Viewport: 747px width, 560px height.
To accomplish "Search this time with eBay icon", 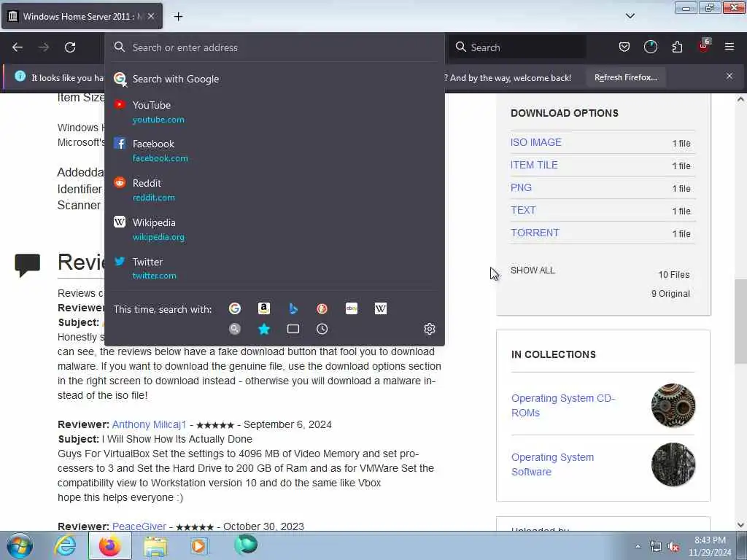I will tap(352, 308).
